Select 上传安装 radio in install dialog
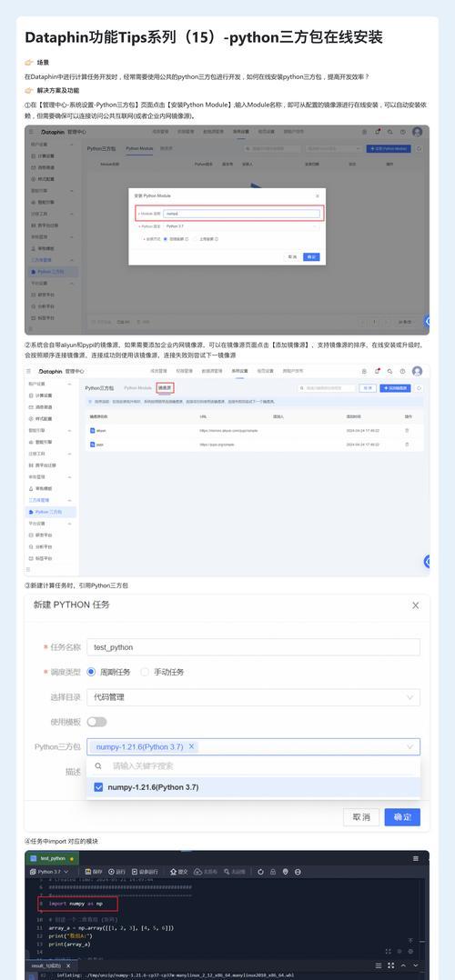The image size is (455, 980). pyautogui.click(x=195, y=239)
